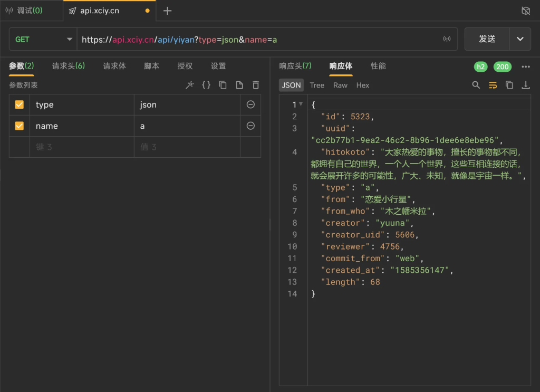Viewport: 540px width, 392px height.
Task: Click the magic wand icon in parameter list
Action: pyautogui.click(x=189, y=85)
